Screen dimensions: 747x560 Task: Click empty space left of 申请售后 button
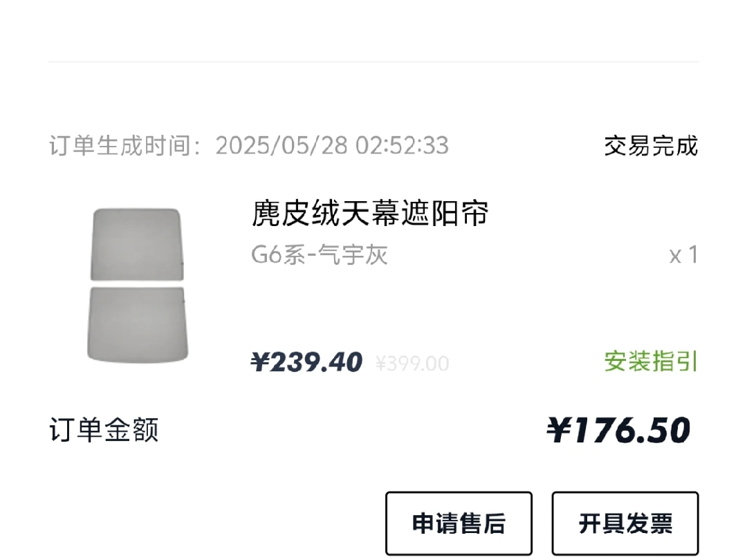pyautogui.click(x=207, y=523)
